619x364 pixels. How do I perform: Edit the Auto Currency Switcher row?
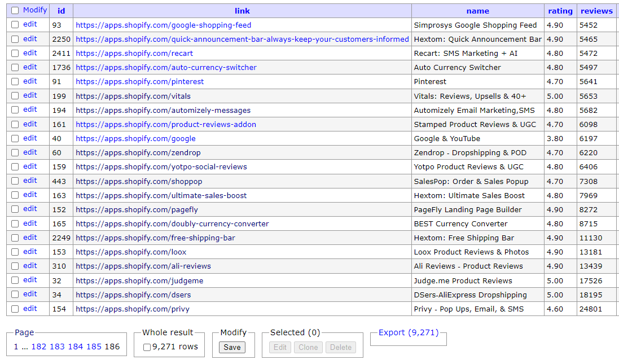[30, 67]
